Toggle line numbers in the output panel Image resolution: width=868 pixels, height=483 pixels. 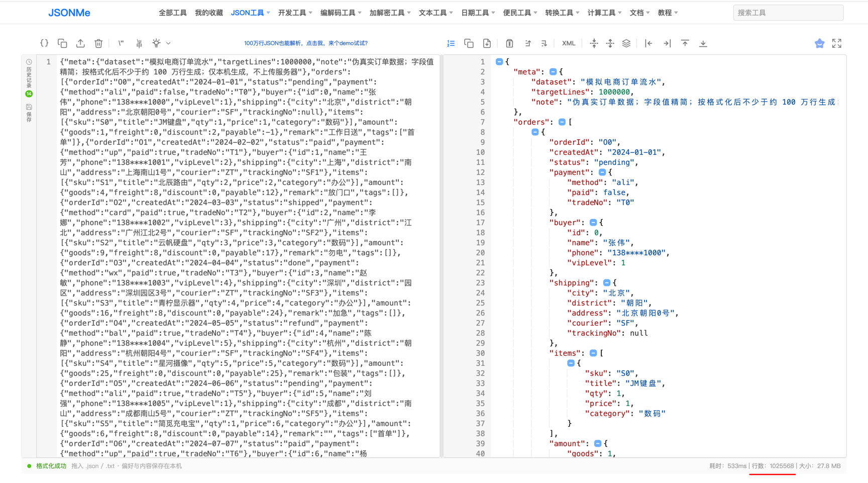tap(451, 43)
